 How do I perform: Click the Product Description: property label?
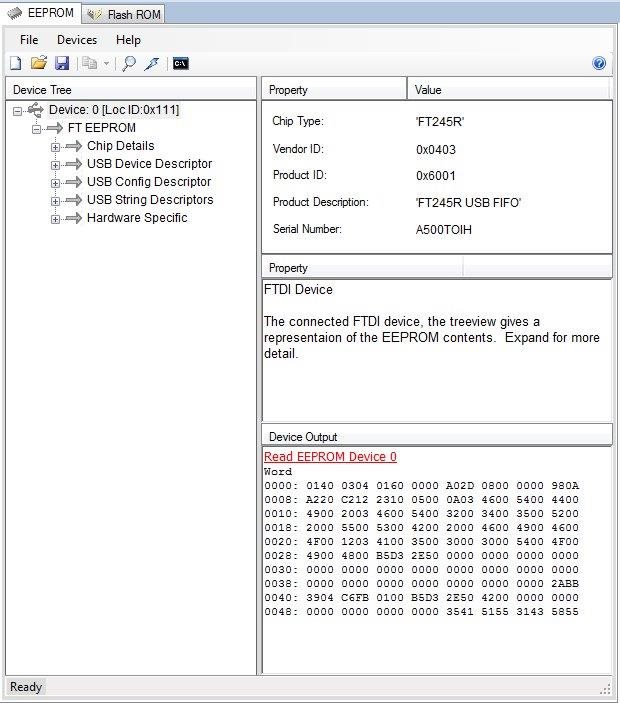click(321, 202)
